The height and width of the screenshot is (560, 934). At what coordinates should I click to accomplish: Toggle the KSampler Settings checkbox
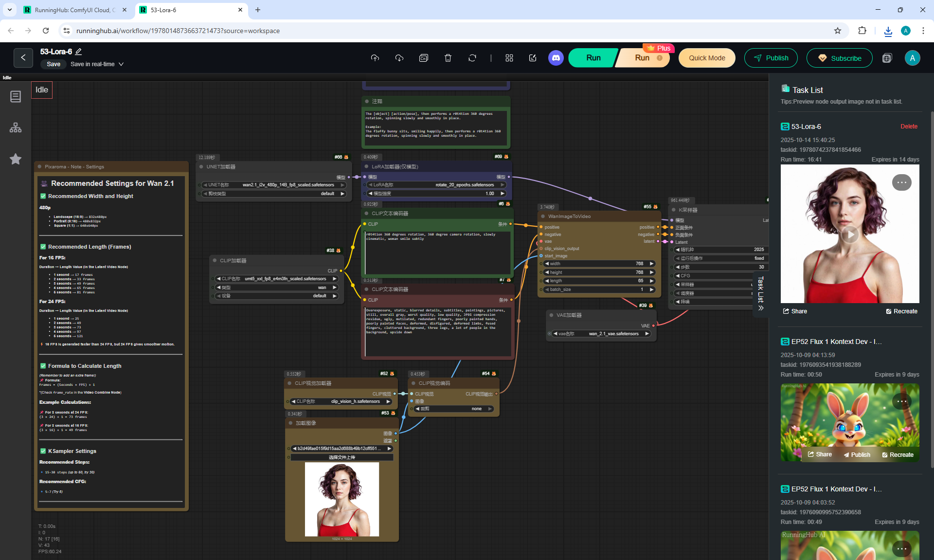[43, 451]
